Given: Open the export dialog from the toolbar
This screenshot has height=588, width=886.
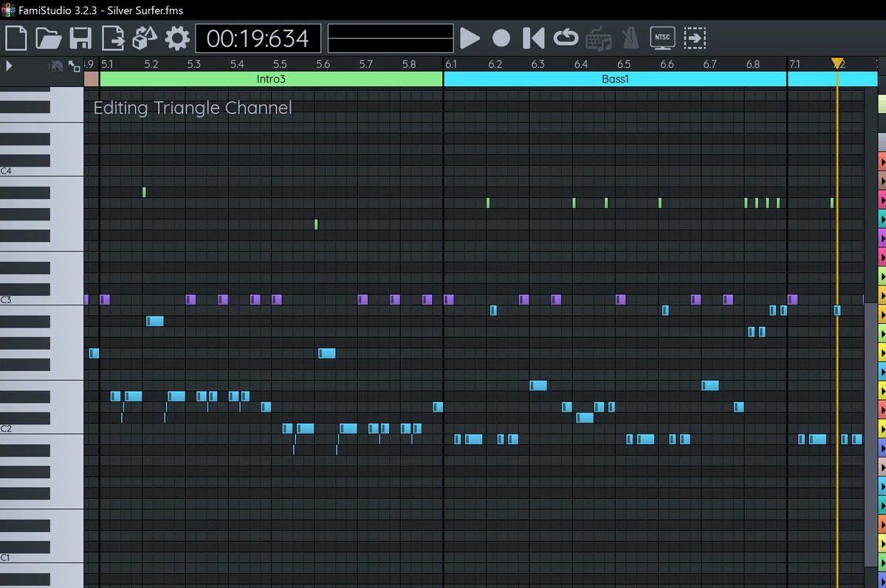Looking at the screenshot, I should pyautogui.click(x=113, y=38).
